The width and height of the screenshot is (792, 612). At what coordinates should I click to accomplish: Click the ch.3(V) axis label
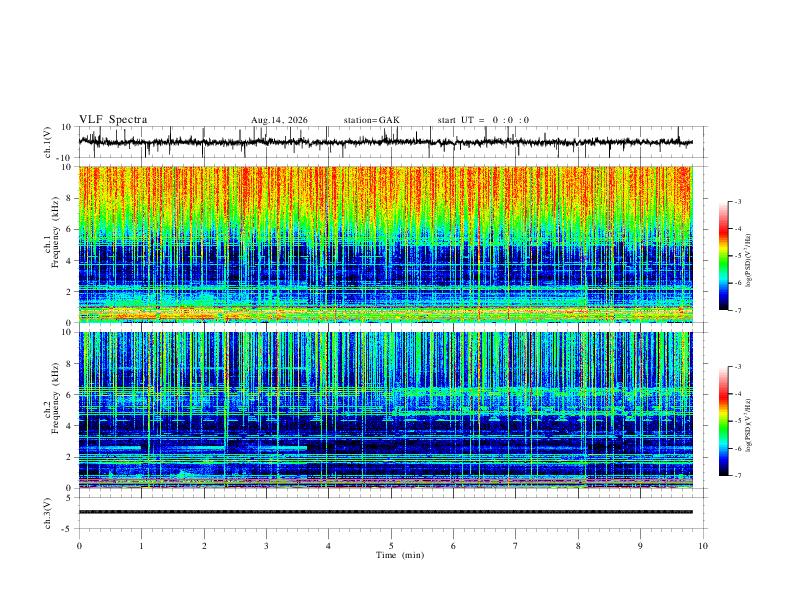(x=47, y=513)
